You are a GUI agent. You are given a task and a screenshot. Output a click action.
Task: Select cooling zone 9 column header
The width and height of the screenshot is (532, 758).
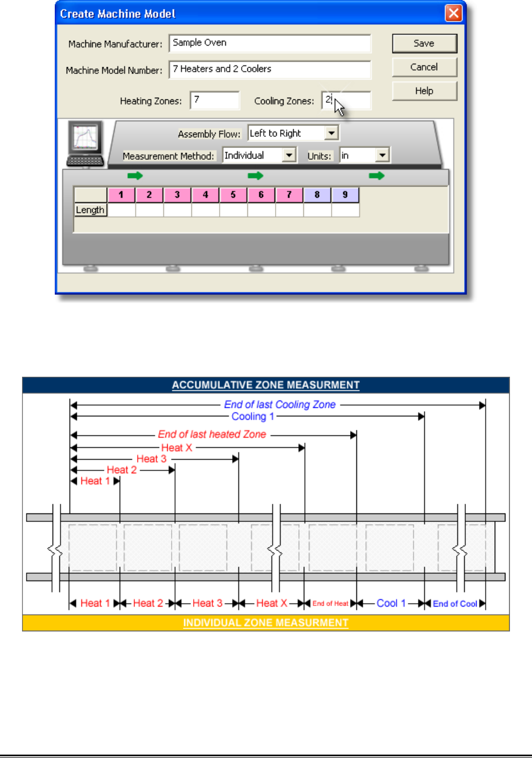point(345,195)
